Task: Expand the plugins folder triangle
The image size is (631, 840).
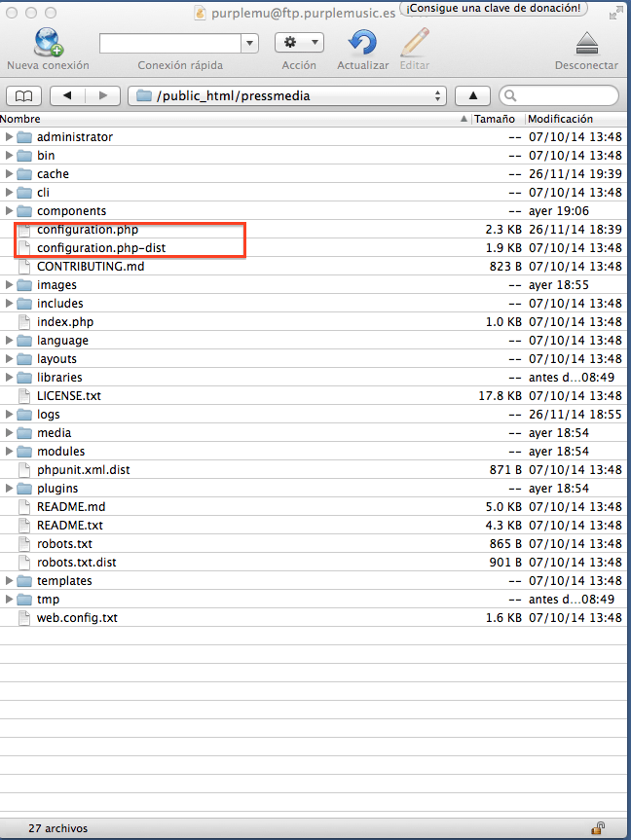Action: click(x=9, y=488)
